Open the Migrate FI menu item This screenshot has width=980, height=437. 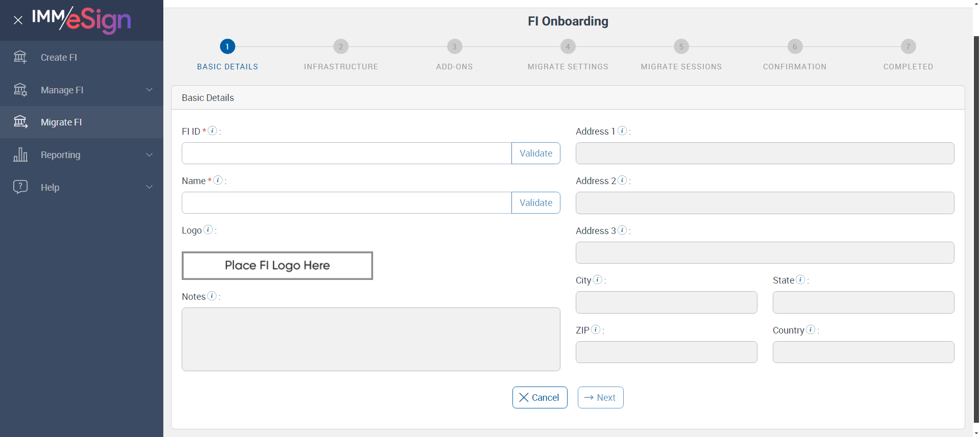click(x=61, y=122)
